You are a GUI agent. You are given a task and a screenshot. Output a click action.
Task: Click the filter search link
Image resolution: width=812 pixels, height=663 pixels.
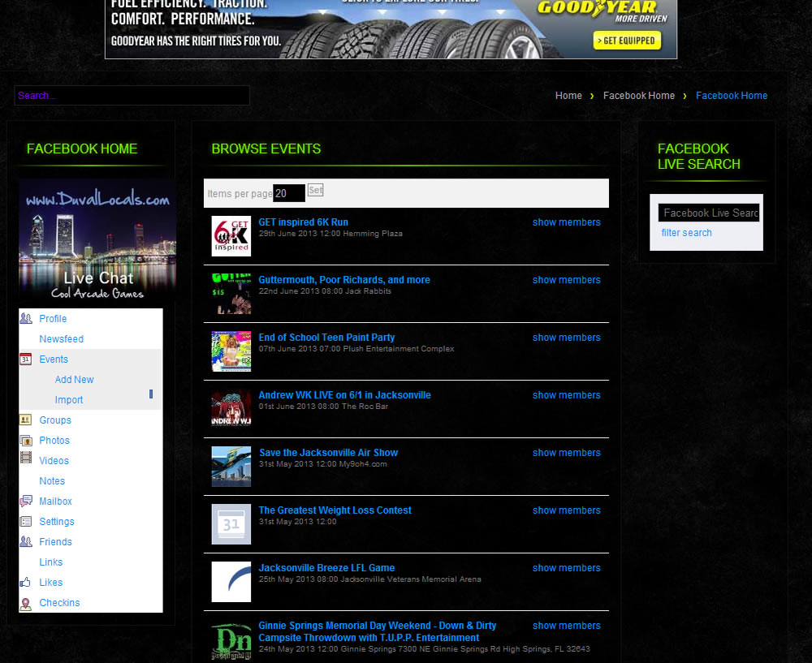click(x=686, y=233)
